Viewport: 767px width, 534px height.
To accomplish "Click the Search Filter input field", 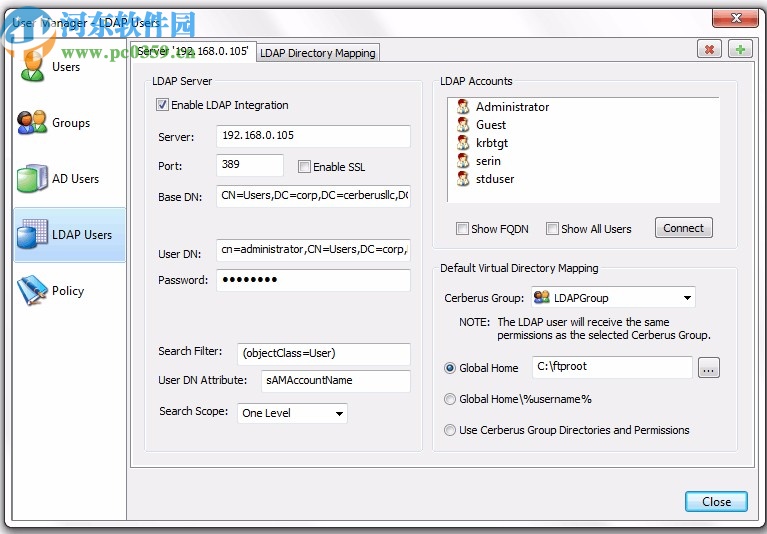I will tap(324, 354).
